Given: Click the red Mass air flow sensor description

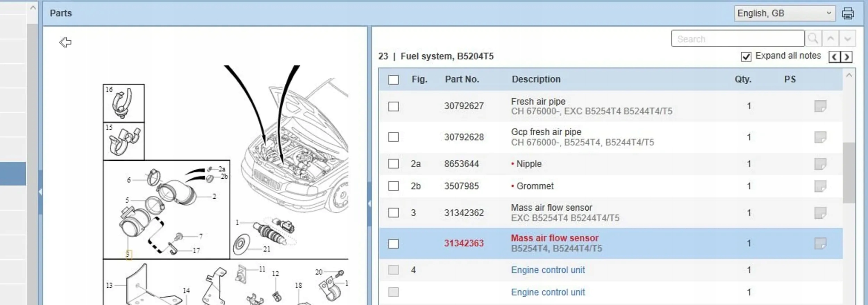Looking at the screenshot, I should tap(555, 238).
